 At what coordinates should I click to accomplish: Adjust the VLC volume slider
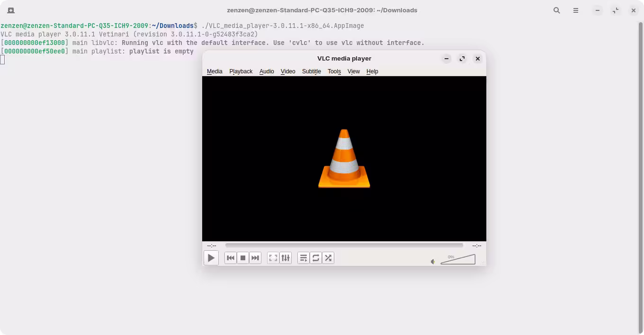(458, 259)
